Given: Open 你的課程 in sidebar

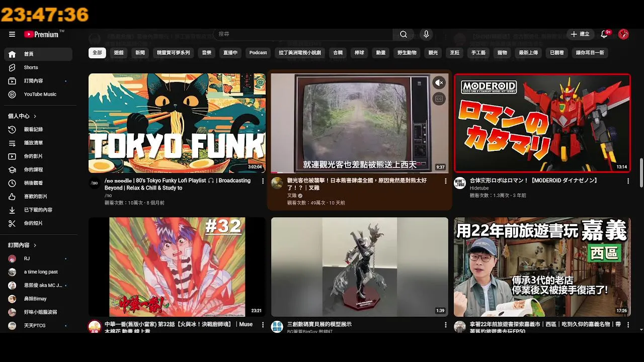Looking at the screenshot, I should 38,169.
